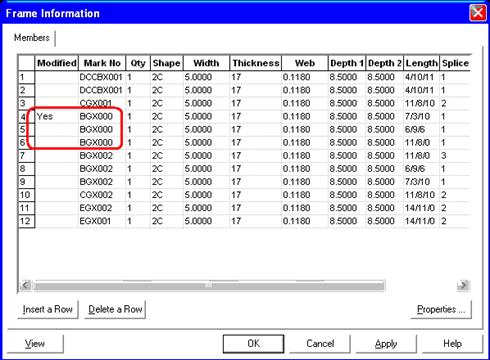Close the Frame Information dialog
Image resolution: width=490 pixels, height=360 pixels.
(478, 13)
